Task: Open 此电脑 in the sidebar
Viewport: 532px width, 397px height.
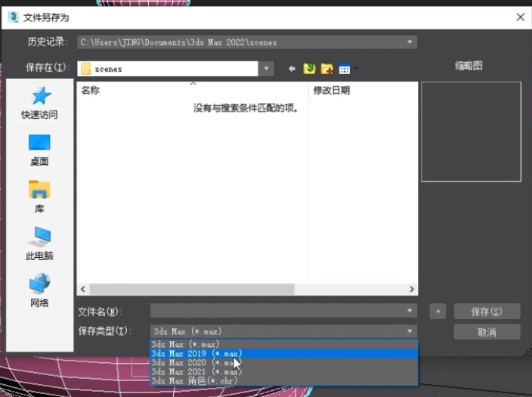Action: point(39,243)
